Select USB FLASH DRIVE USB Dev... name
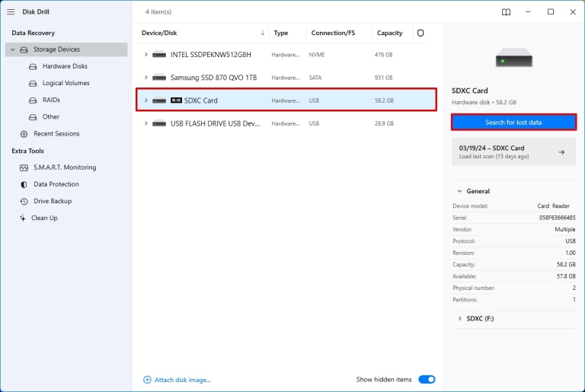 pyautogui.click(x=216, y=123)
